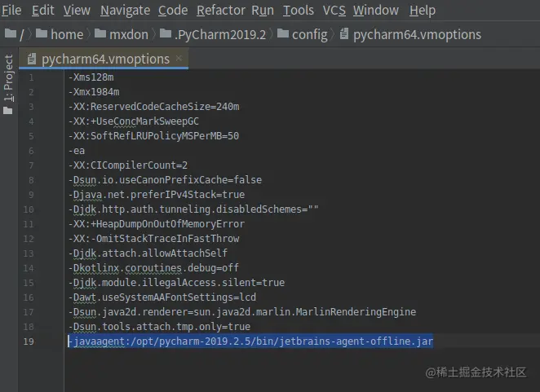The image size is (540, 392).
Task: Click the +HeapDumpOnOutOfMemoryError line
Action: 156,223
